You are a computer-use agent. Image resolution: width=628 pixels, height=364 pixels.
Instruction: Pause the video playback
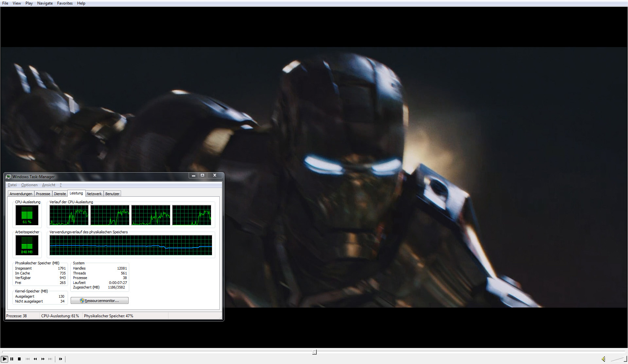pos(12,359)
